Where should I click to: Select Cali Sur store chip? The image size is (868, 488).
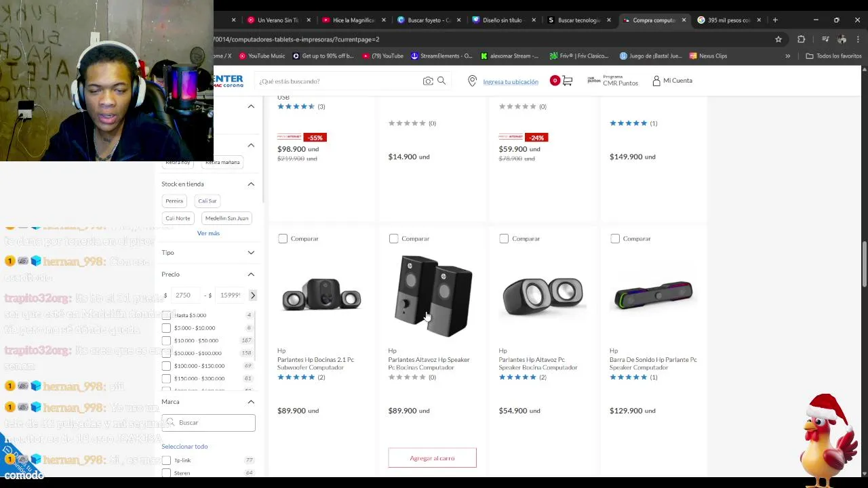[x=208, y=201]
